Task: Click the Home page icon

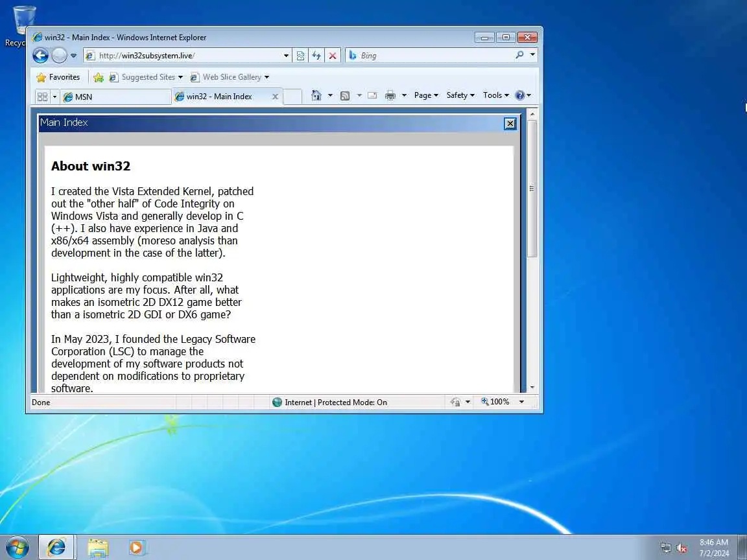Action: pos(316,95)
